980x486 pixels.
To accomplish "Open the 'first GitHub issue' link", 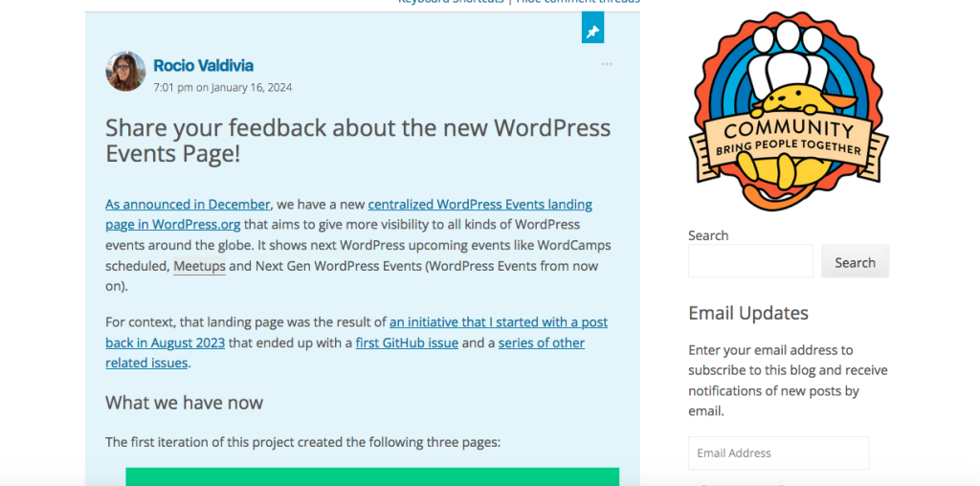I will [407, 342].
